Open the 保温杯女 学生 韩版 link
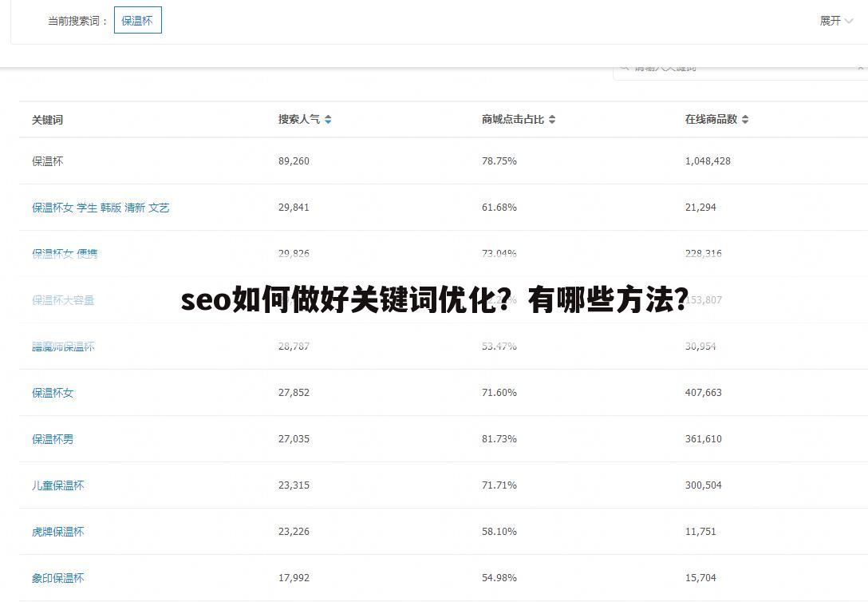 [100, 207]
